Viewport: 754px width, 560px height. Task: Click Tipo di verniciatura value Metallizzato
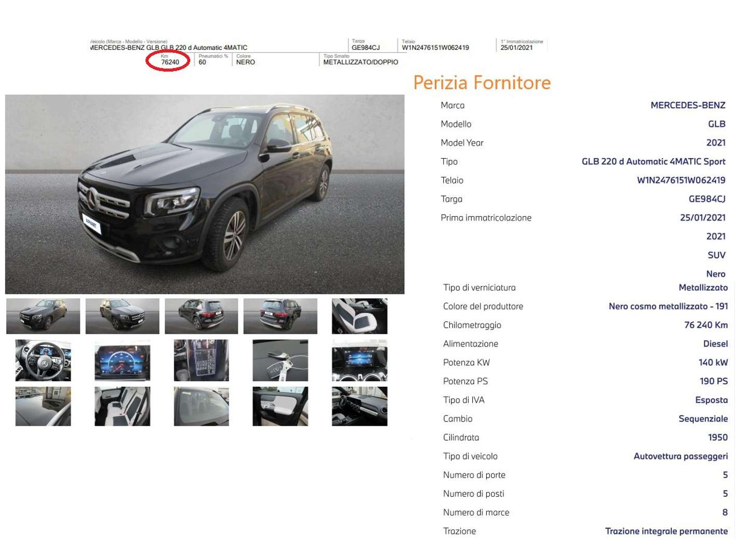(x=703, y=287)
